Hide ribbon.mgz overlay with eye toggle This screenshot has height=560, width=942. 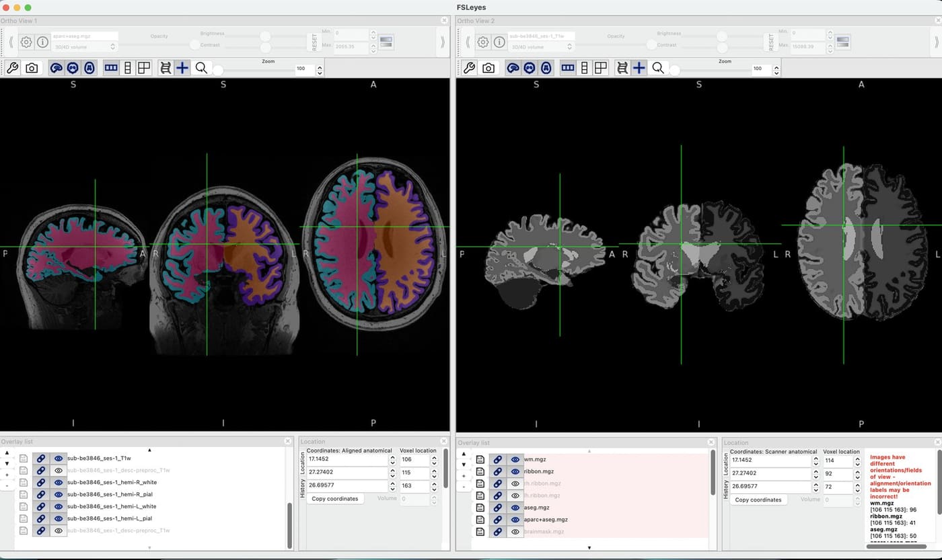coord(515,471)
